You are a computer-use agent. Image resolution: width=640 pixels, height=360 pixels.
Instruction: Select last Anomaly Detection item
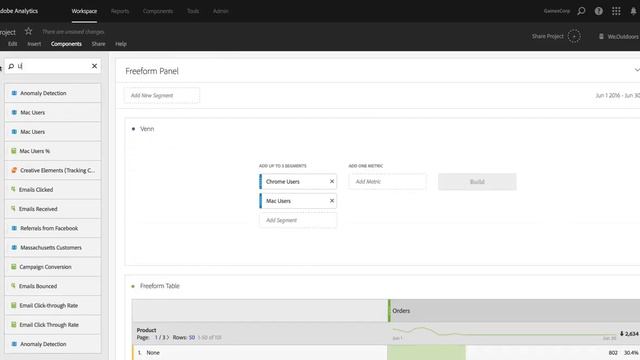click(x=53, y=344)
